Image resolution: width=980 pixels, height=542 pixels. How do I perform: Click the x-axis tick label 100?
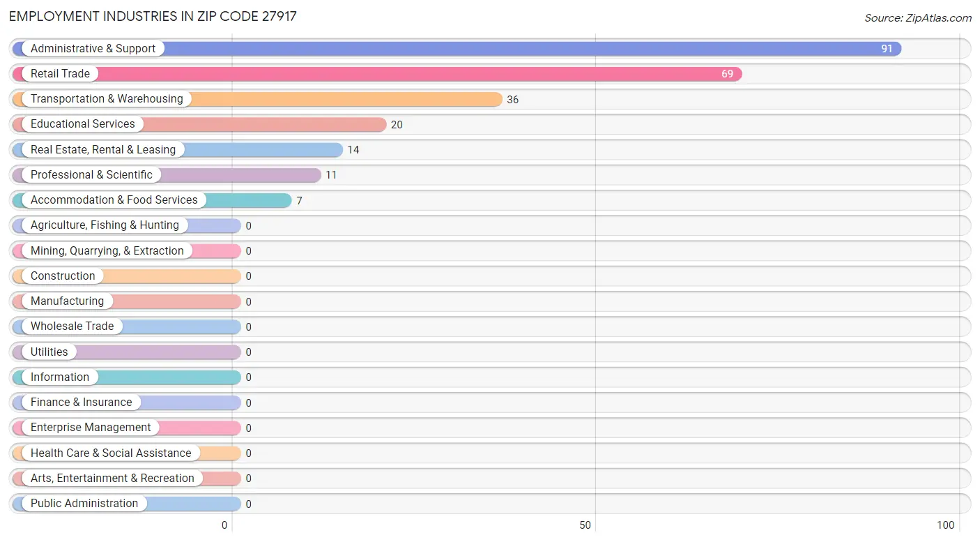coord(946,525)
